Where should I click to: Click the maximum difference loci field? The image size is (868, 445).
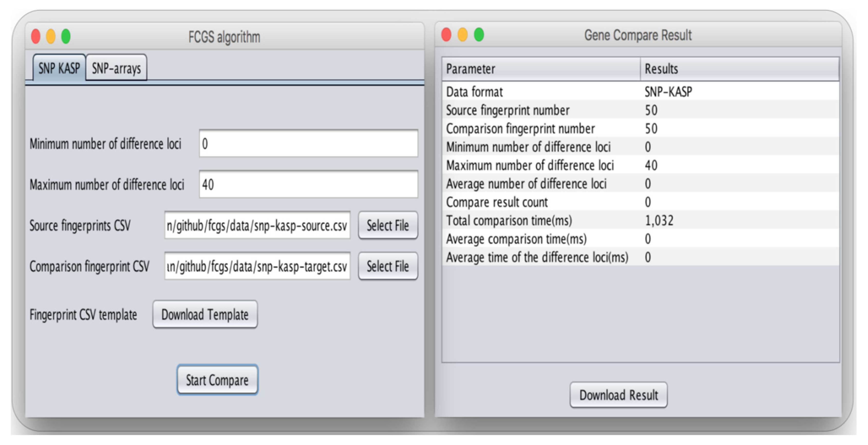[308, 185]
